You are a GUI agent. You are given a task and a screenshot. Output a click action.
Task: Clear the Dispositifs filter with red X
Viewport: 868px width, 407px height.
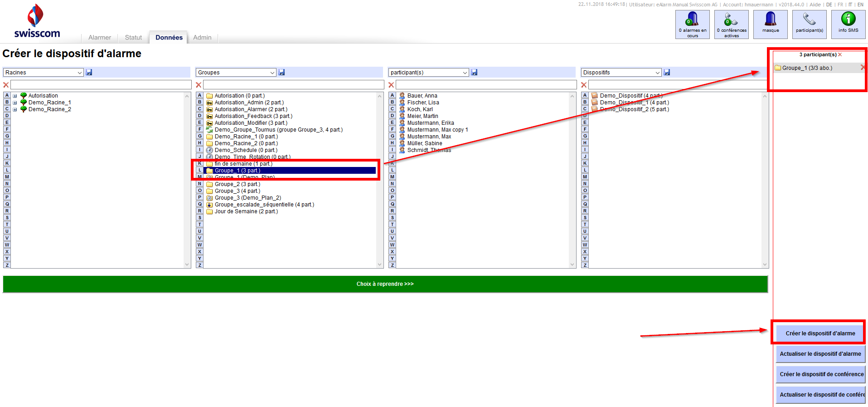(584, 85)
